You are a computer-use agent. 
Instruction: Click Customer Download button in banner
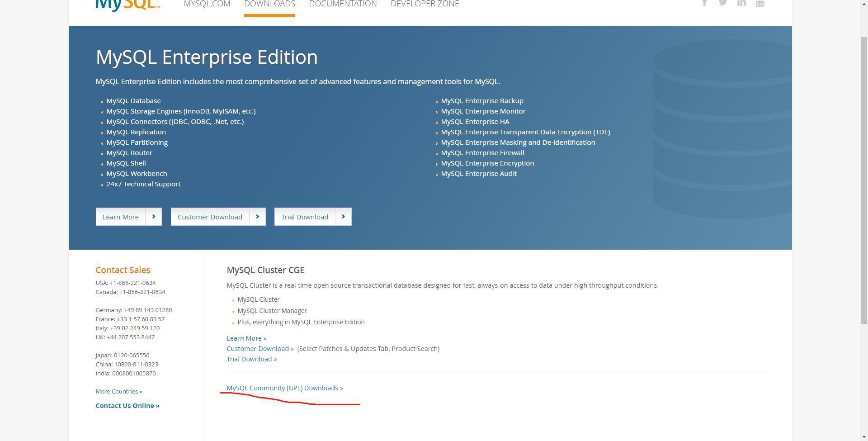pos(218,217)
